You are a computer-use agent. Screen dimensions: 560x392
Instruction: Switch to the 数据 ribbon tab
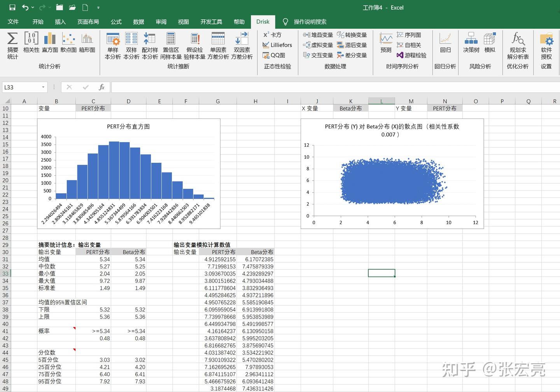tap(138, 22)
